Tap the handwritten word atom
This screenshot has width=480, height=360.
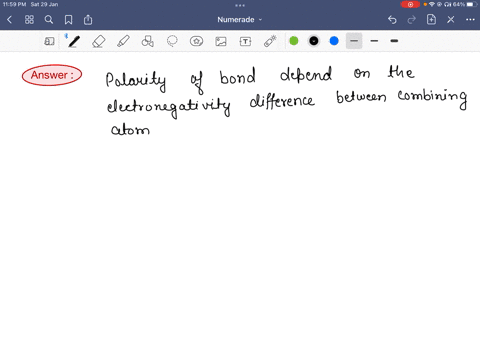pos(130,129)
